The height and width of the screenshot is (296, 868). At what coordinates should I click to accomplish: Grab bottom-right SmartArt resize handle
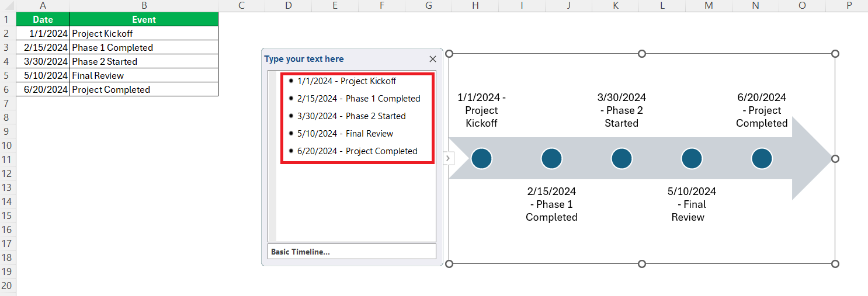pyautogui.click(x=835, y=264)
